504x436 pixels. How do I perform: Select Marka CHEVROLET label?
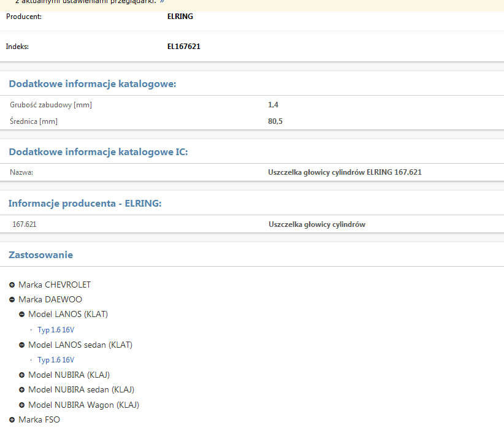point(55,285)
